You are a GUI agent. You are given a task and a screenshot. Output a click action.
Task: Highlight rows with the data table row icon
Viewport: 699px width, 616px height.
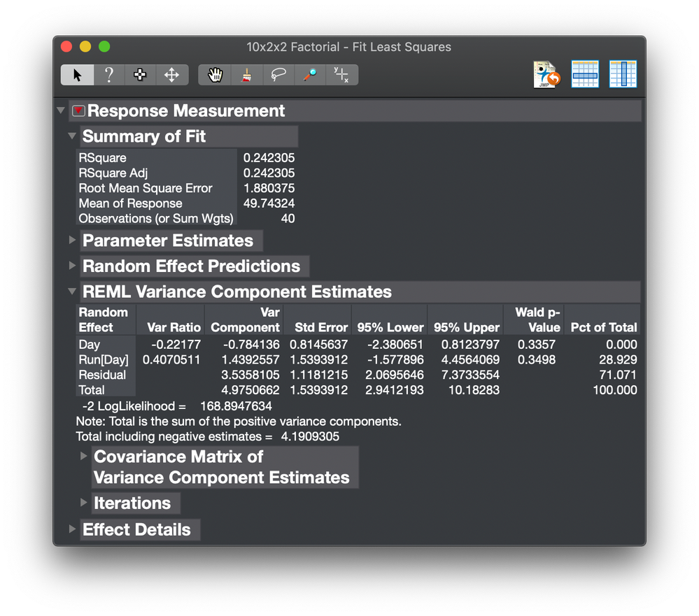click(585, 75)
